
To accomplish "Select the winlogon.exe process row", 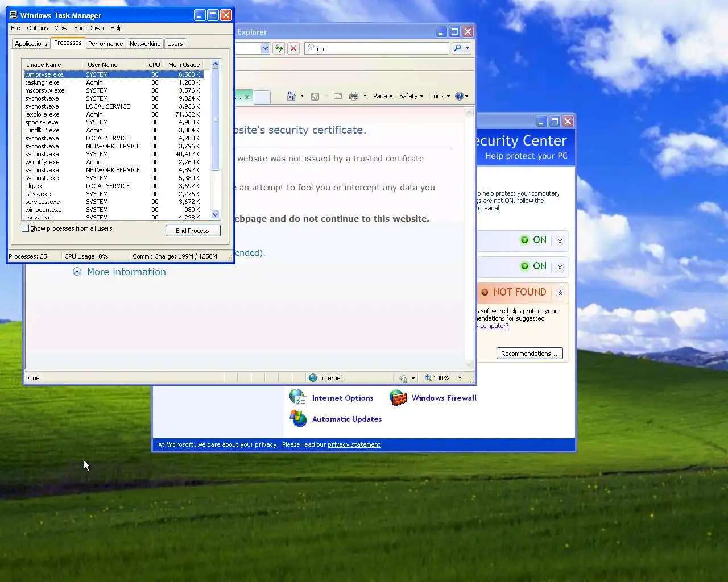I will (x=113, y=210).
